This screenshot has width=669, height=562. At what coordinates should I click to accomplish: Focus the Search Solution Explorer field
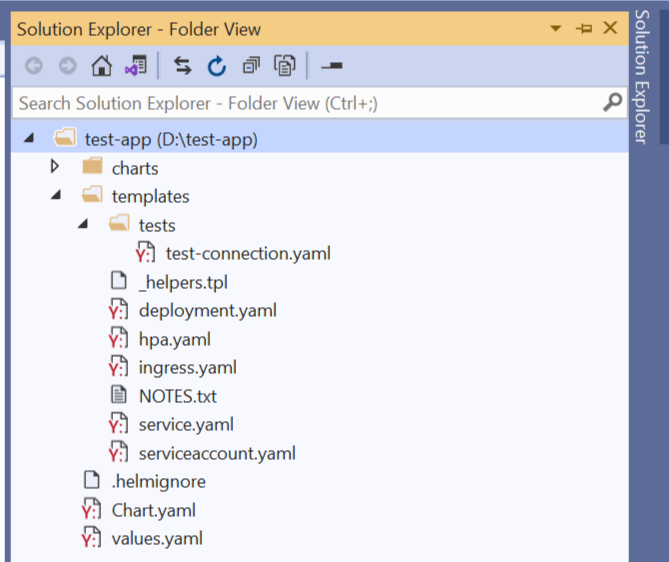tap(320, 103)
